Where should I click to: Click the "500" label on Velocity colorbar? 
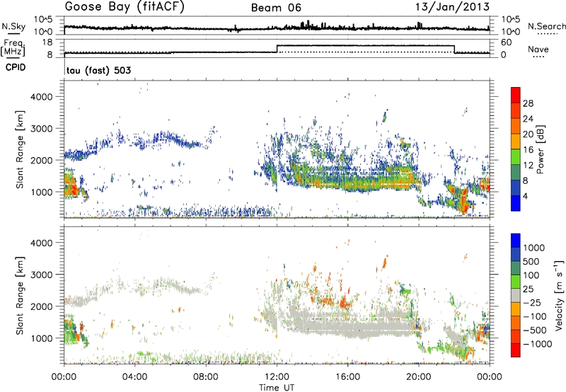pyautogui.click(x=531, y=262)
